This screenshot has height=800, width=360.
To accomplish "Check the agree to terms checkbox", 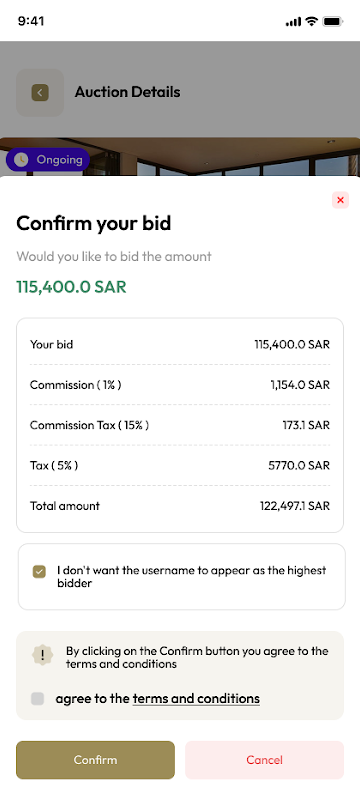I will pyautogui.click(x=37, y=698).
